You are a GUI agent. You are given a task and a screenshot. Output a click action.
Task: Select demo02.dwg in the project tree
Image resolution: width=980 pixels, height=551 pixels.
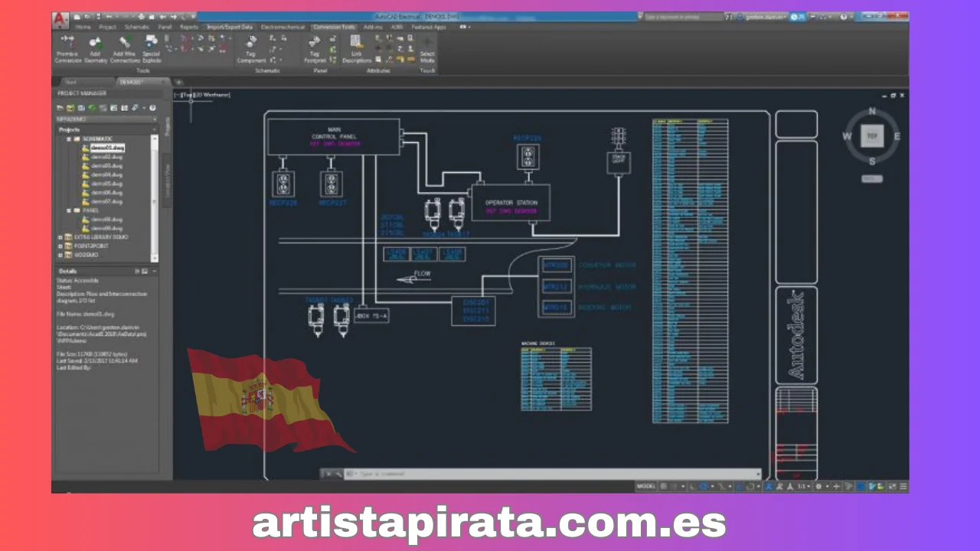(106, 157)
